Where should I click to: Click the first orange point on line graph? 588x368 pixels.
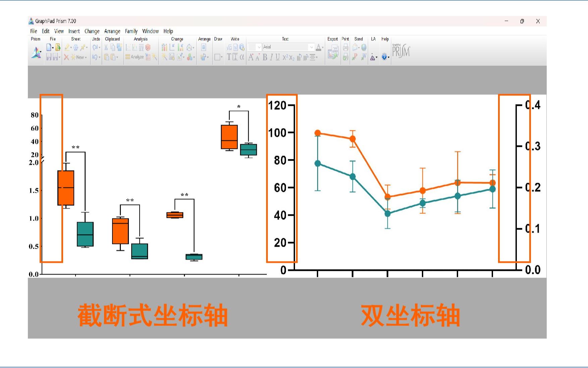(x=317, y=133)
